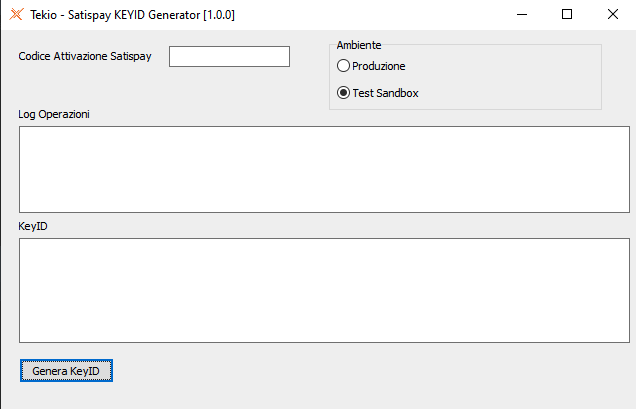Click the "Produzione" option text
The height and width of the screenshot is (409, 636).
click(379, 66)
